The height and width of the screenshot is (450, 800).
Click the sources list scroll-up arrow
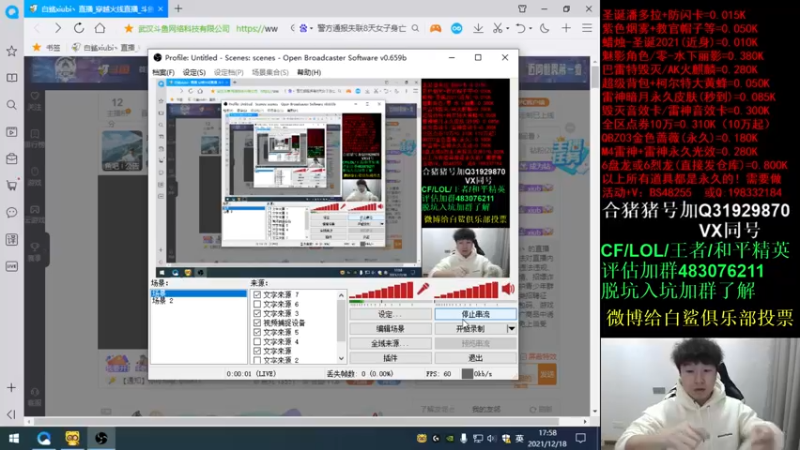(341, 295)
